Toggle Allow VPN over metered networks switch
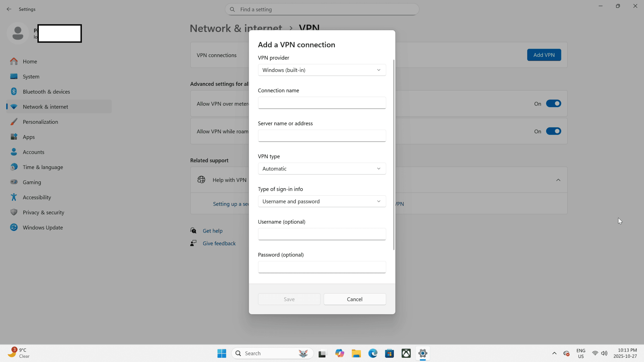Image resolution: width=644 pixels, height=362 pixels. [x=553, y=104]
